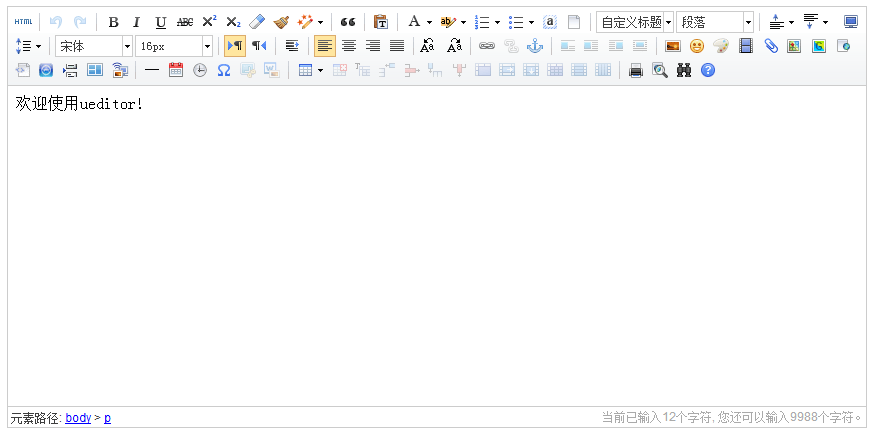This screenshot has height=431, width=875.
Task: Toggle italic formatting
Action: 137,22
